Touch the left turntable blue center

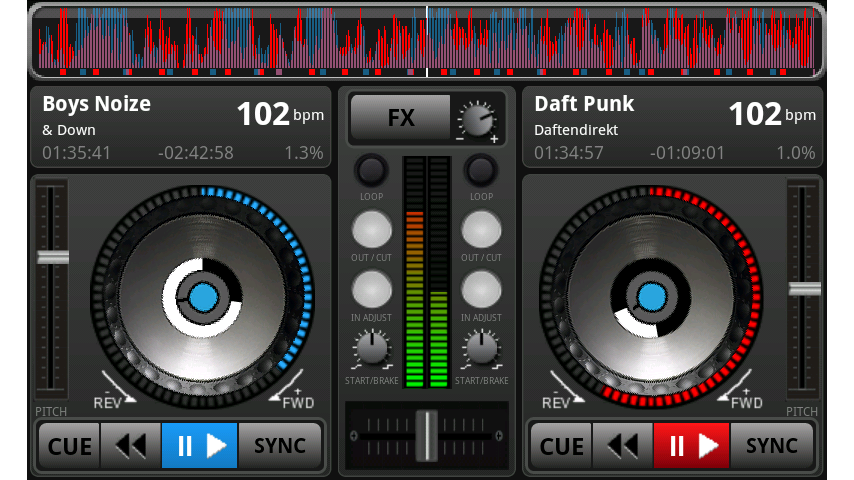204,297
